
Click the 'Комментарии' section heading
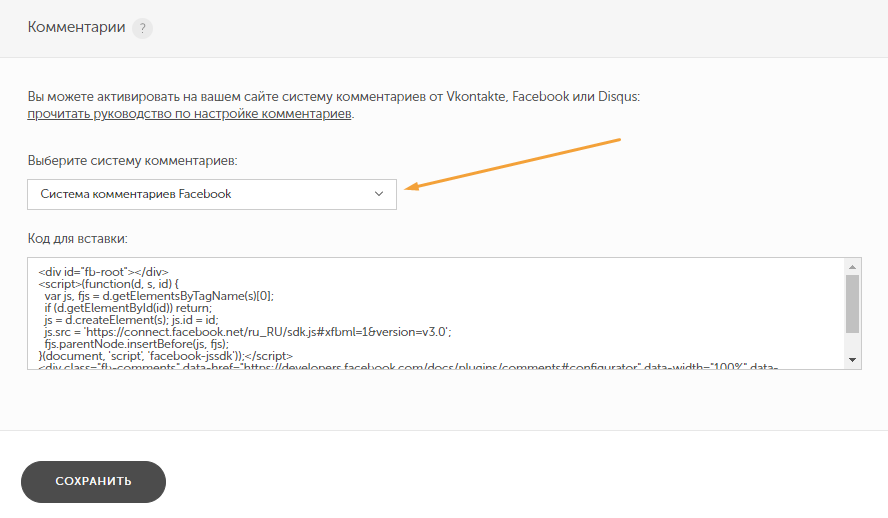tap(76, 27)
